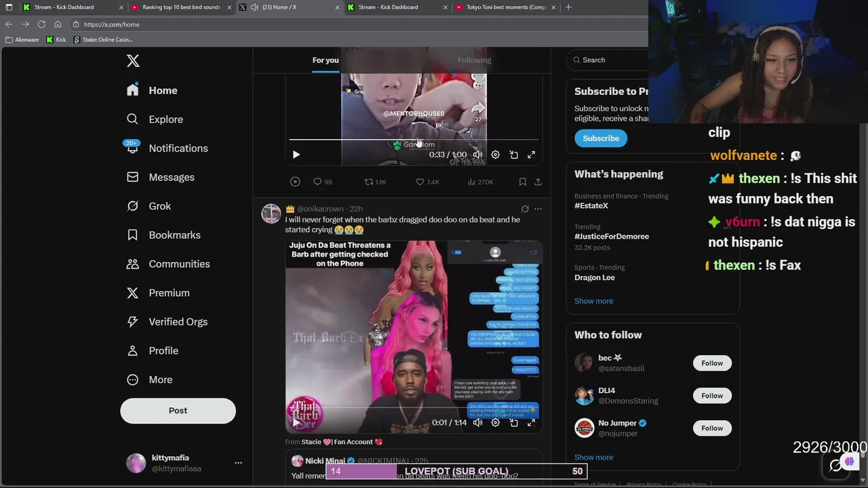Follow bec @satansbasil
The height and width of the screenshot is (488, 868).
(712, 363)
